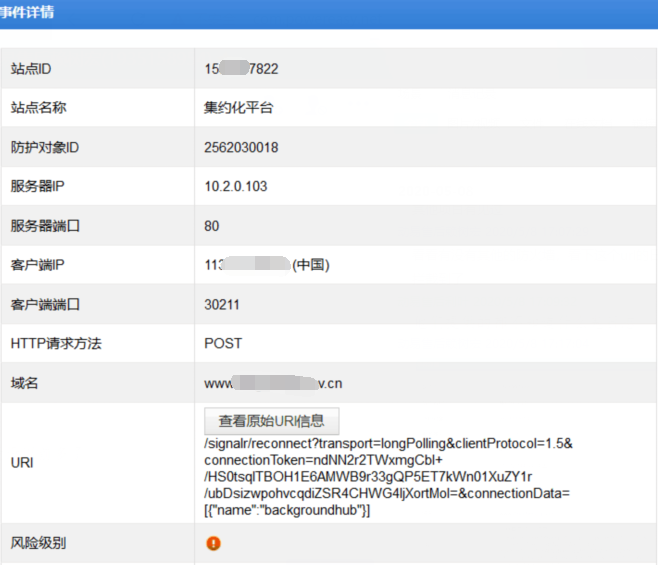Click the 防护对象ID row label
The height and width of the screenshot is (565, 658).
(x=45, y=147)
